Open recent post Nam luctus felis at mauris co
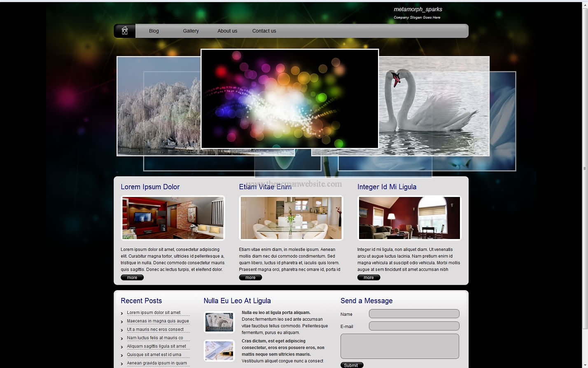 (x=155, y=338)
